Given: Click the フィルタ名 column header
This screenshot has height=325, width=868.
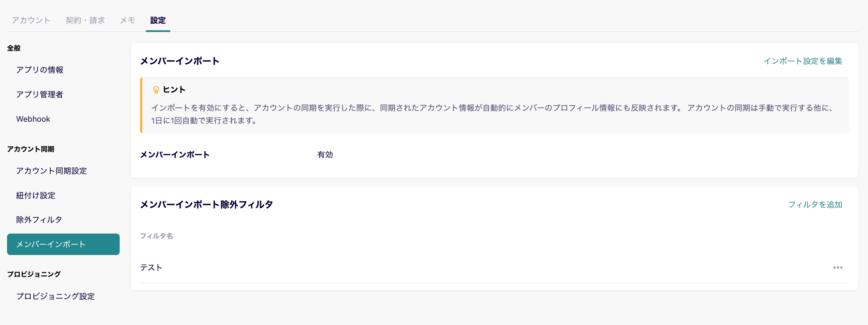Looking at the screenshot, I should pos(157,236).
